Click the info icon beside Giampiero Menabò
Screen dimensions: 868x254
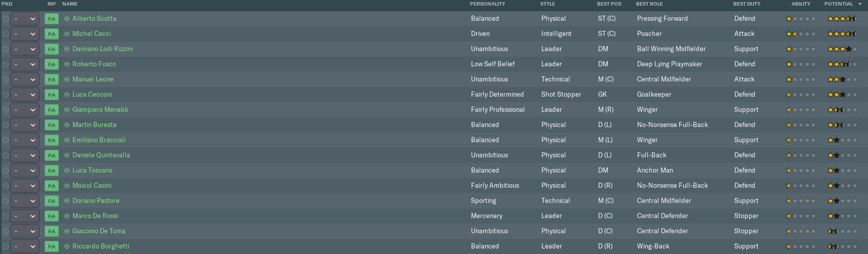pyautogui.click(x=67, y=110)
